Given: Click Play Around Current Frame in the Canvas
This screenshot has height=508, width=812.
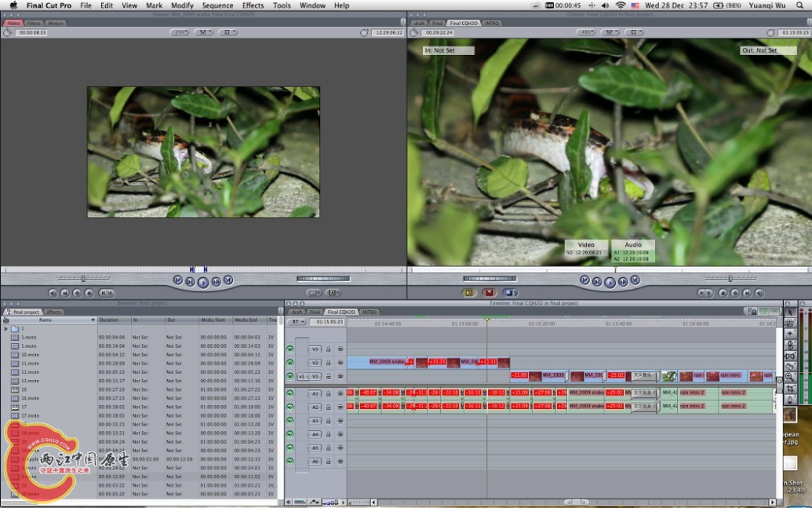Looking at the screenshot, I should (x=623, y=281).
